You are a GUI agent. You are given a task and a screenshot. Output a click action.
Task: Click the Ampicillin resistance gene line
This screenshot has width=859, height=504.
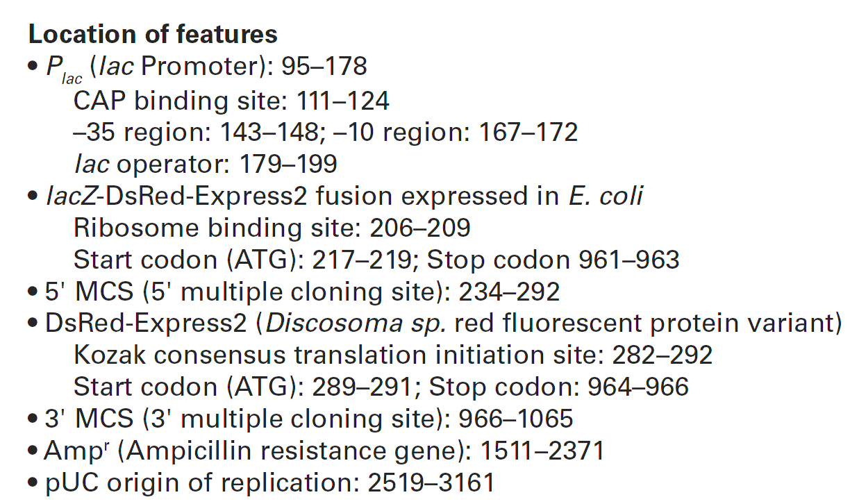pos(323,451)
